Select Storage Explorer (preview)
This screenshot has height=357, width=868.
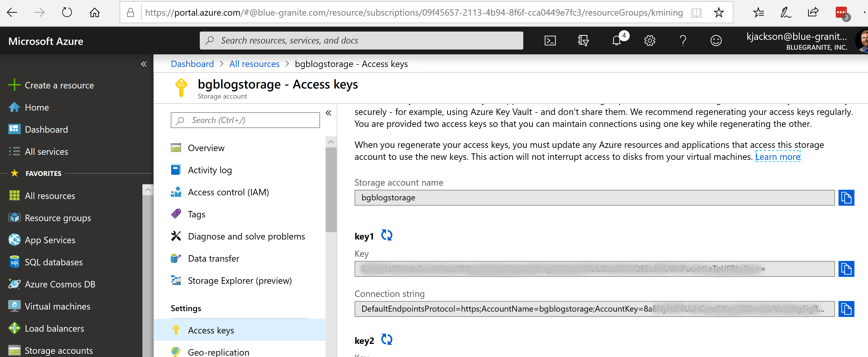[240, 280]
